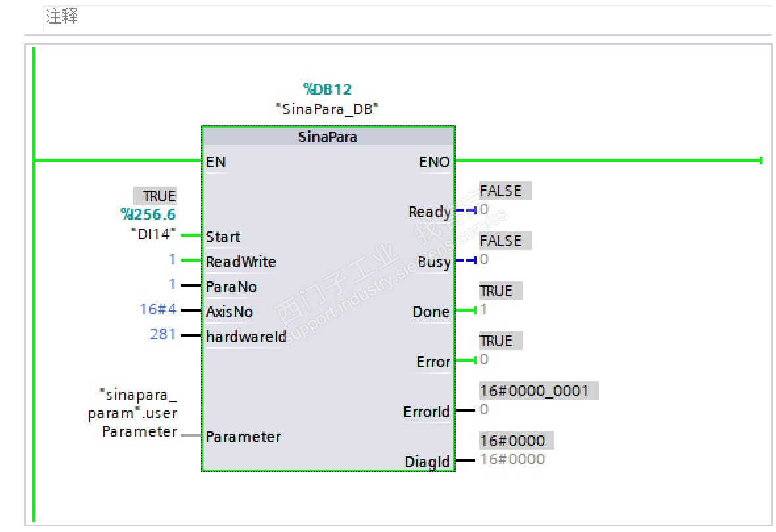Click the Error output pin label
This screenshot has width=776, height=532.
tap(433, 362)
